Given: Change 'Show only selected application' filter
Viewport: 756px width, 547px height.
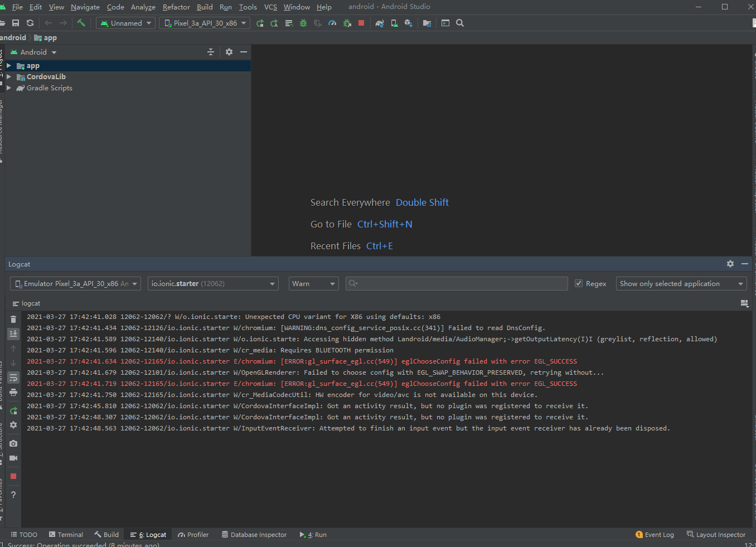Looking at the screenshot, I should tap(681, 283).
